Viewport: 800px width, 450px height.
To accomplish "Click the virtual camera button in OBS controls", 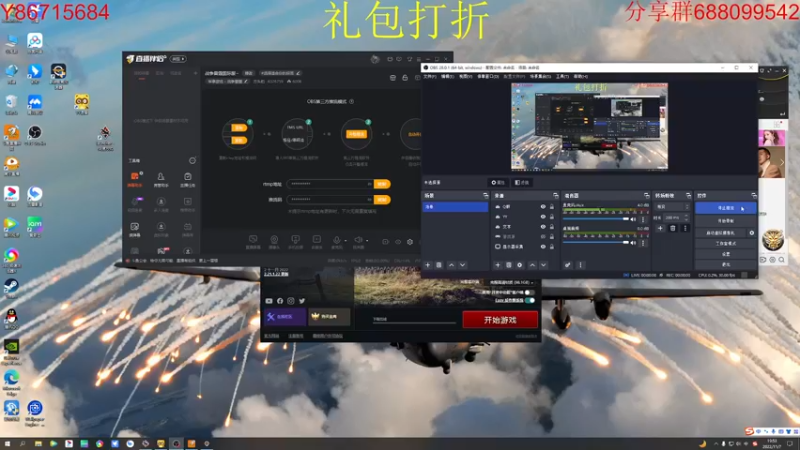I will pos(721,233).
